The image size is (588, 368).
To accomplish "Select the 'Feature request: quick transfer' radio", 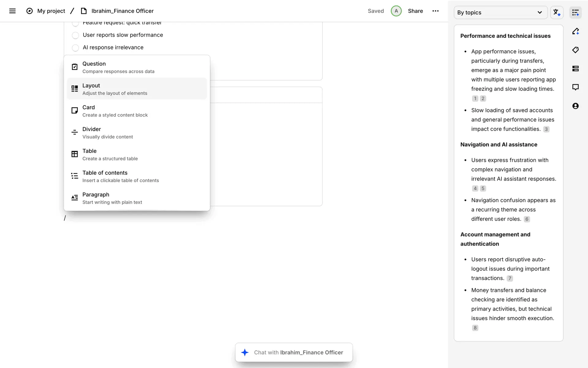I will (x=75, y=23).
